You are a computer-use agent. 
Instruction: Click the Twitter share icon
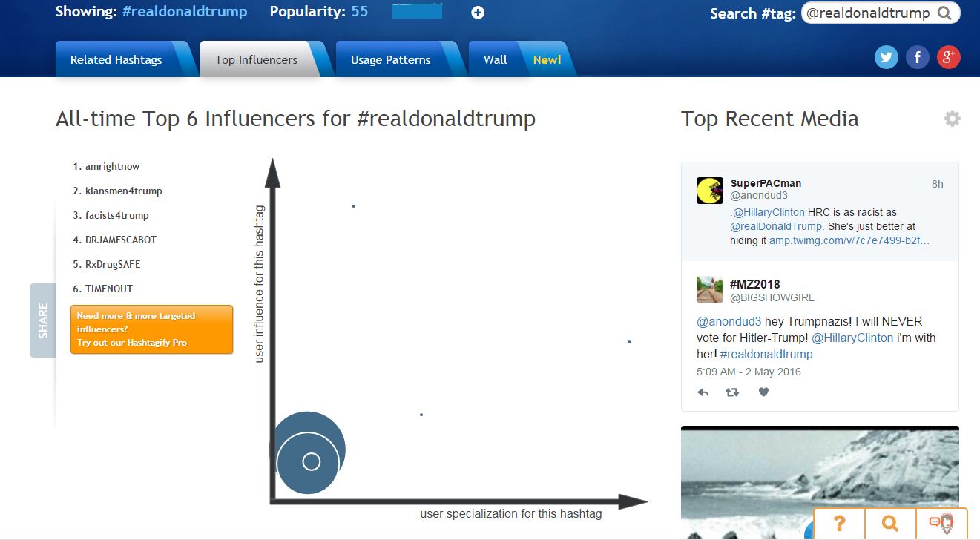(886, 57)
